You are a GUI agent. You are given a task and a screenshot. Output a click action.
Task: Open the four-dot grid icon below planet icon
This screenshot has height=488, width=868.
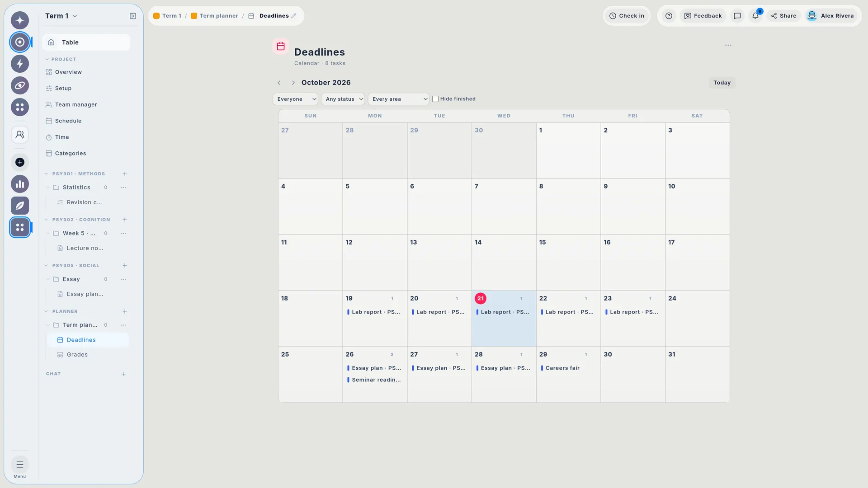click(x=20, y=107)
